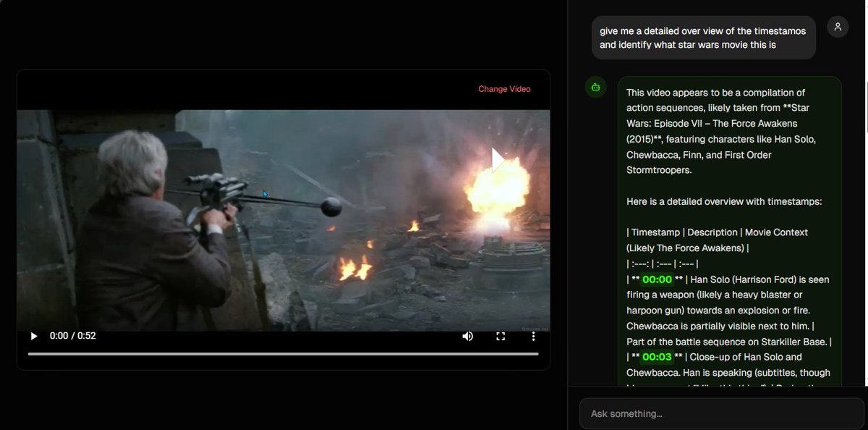Viewport: 868px width, 430px height.
Task: Click the user message about timestamps
Action: [704, 38]
